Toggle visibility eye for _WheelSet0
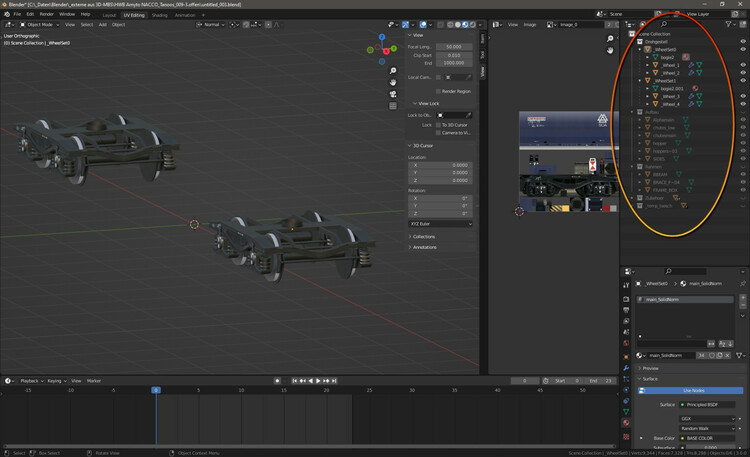Screen dimensions: 750x457 743,49
